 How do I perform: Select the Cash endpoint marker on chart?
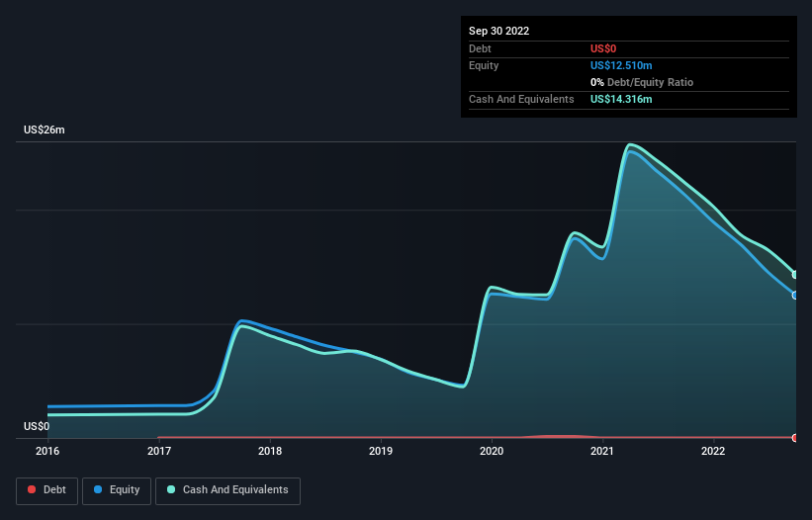tap(795, 275)
